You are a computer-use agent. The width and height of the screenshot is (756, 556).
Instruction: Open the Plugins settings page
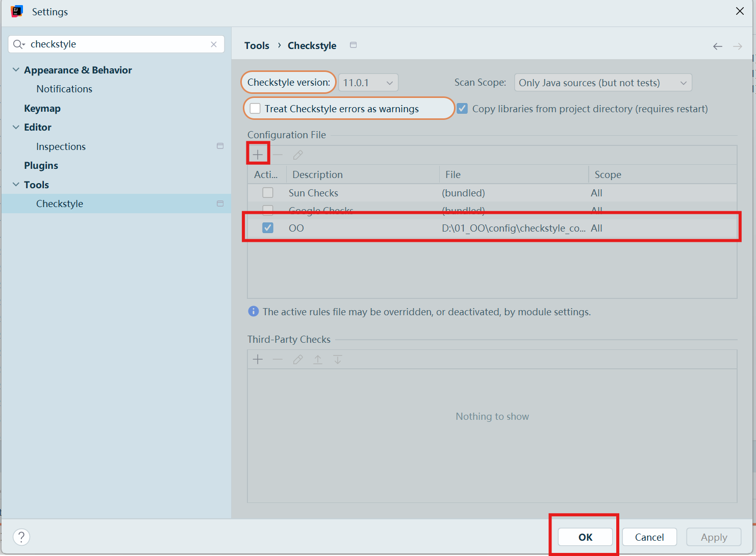click(41, 165)
